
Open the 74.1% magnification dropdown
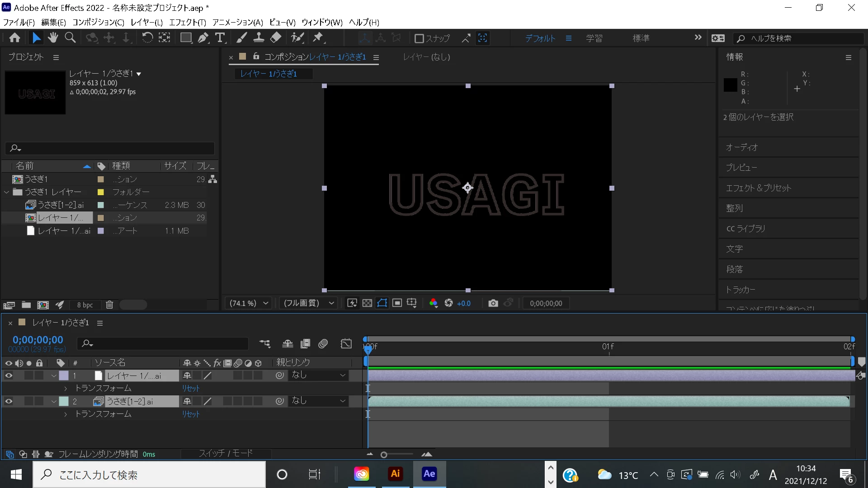tap(249, 303)
